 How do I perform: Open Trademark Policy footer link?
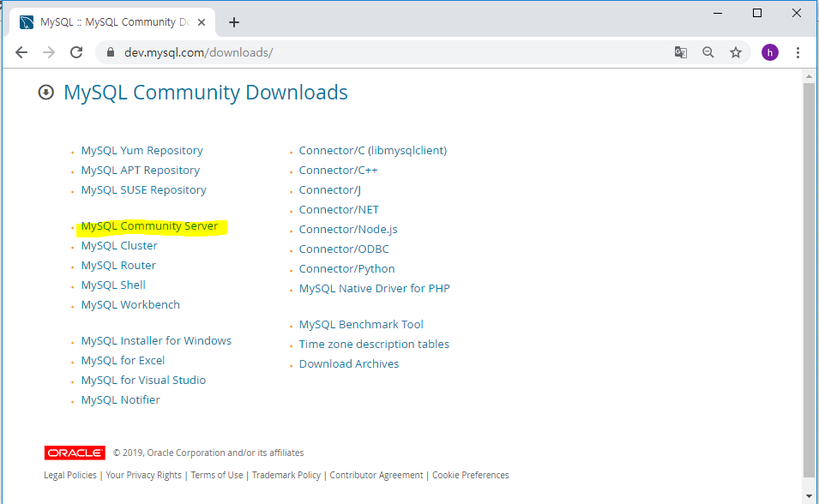click(286, 475)
